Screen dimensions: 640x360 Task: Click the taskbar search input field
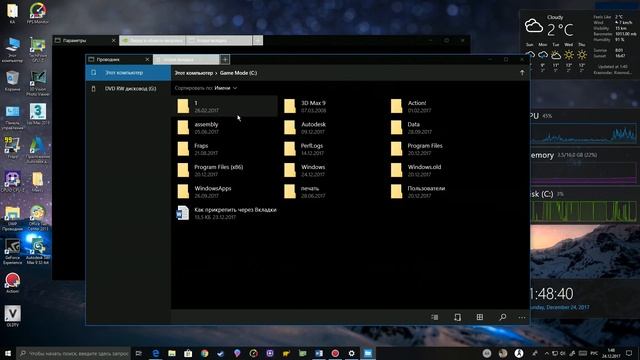pos(73,353)
